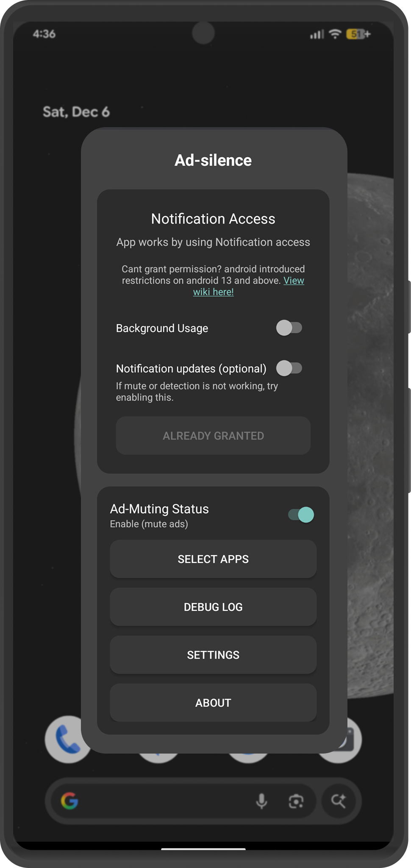Screen dimensions: 411x868
Task: Tap the Wi-Fi status icon
Action: point(335,34)
